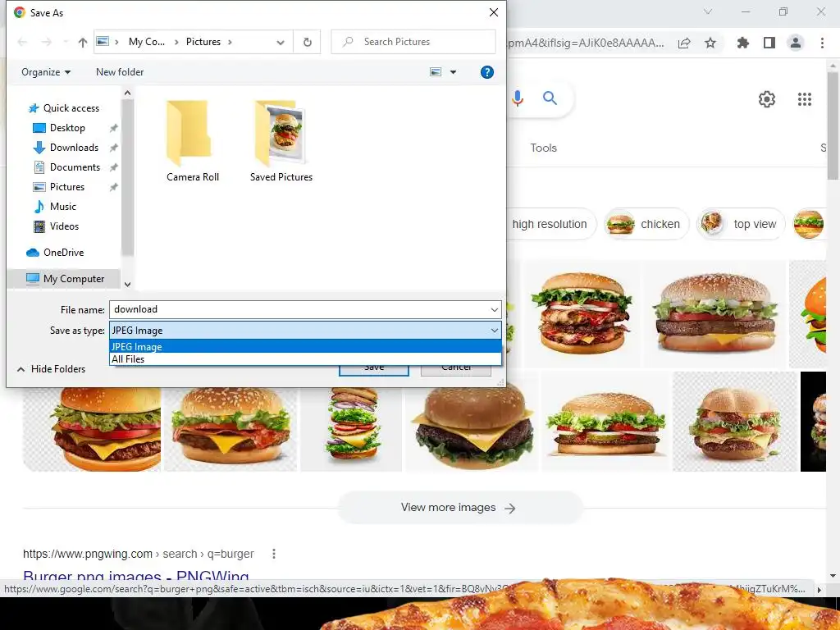
Task: Choose JPEG Image from type list
Action: [305, 347]
